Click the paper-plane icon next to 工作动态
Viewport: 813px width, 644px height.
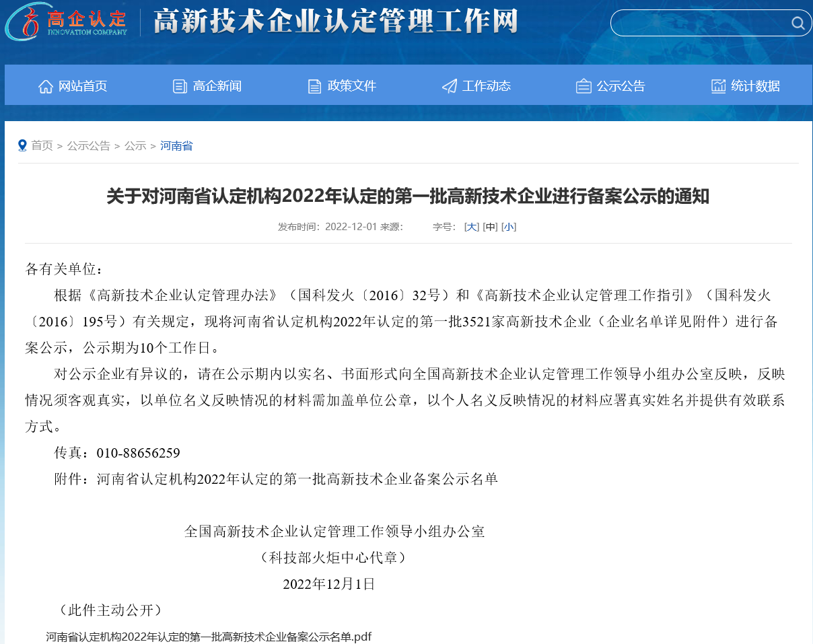click(448, 85)
